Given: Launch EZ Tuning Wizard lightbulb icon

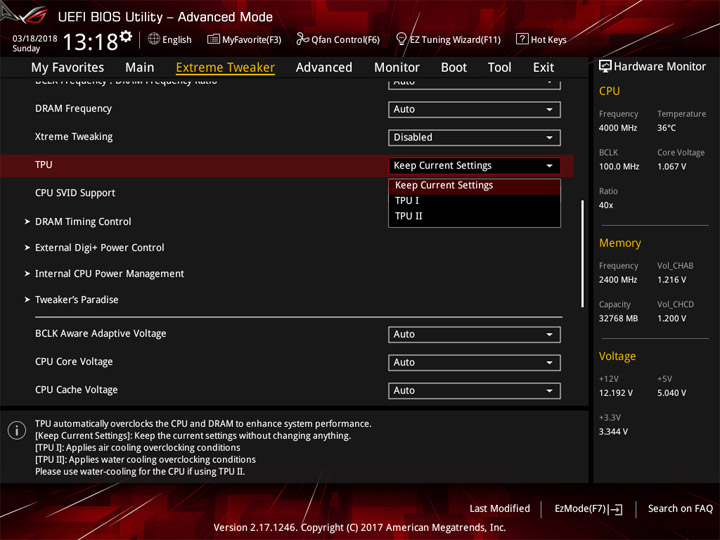Looking at the screenshot, I should tap(401, 39).
